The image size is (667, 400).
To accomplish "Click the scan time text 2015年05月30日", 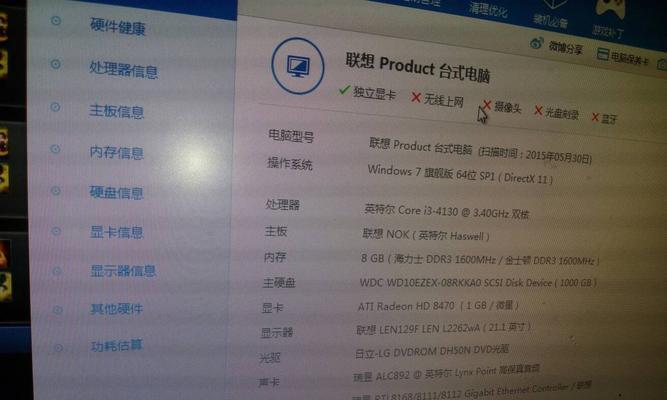I will click(x=559, y=156).
